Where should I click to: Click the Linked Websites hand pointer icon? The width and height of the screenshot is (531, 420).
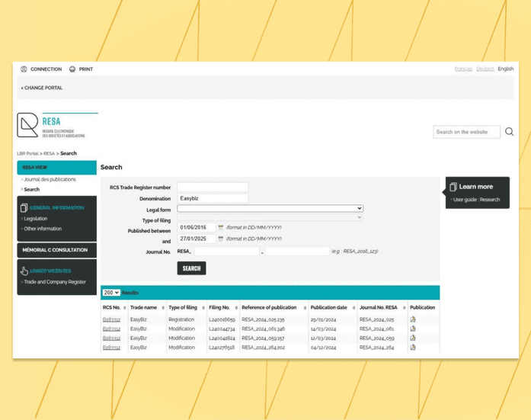point(24,271)
